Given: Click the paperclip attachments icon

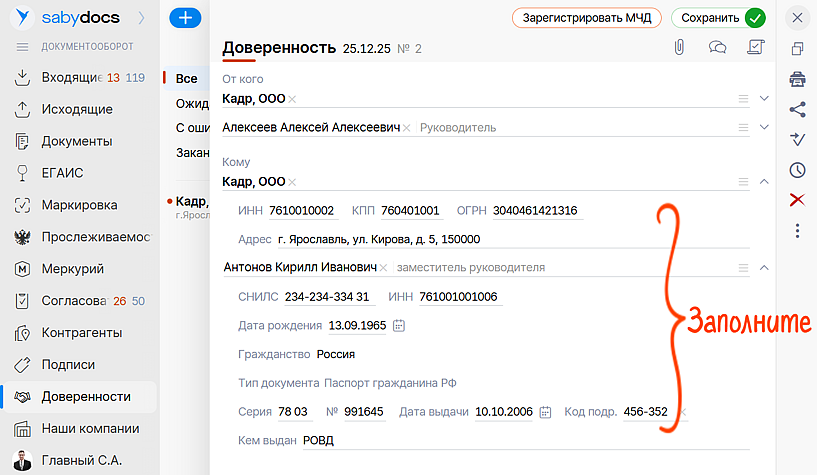Looking at the screenshot, I should click(679, 47).
